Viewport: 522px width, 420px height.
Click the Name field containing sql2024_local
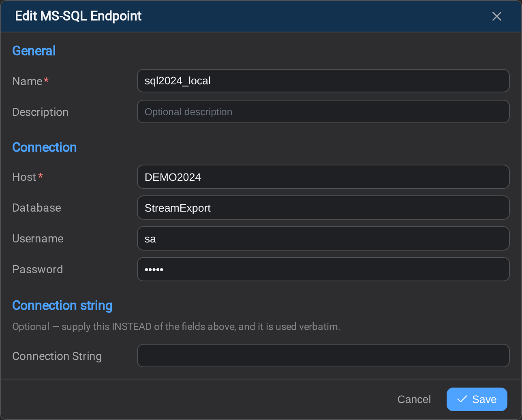click(x=323, y=81)
